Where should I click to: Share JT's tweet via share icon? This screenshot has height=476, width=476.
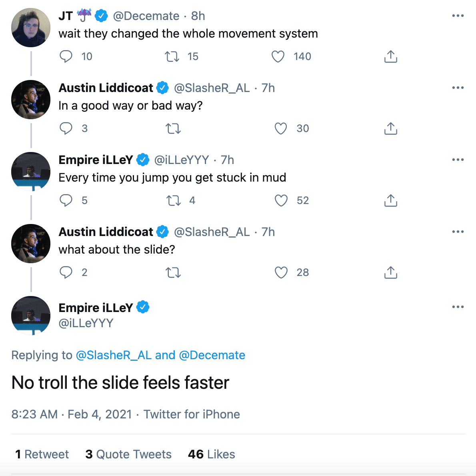click(390, 56)
